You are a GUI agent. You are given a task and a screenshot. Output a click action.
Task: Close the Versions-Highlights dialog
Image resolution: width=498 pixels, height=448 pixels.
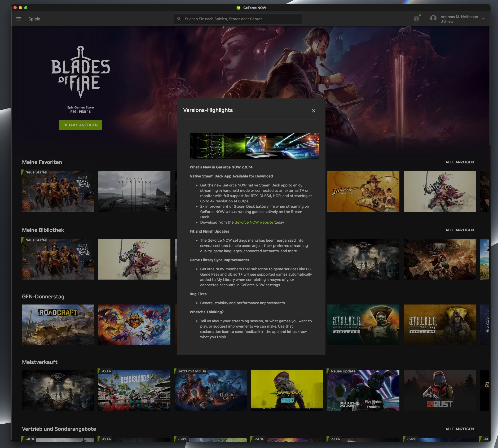(x=314, y=111)
